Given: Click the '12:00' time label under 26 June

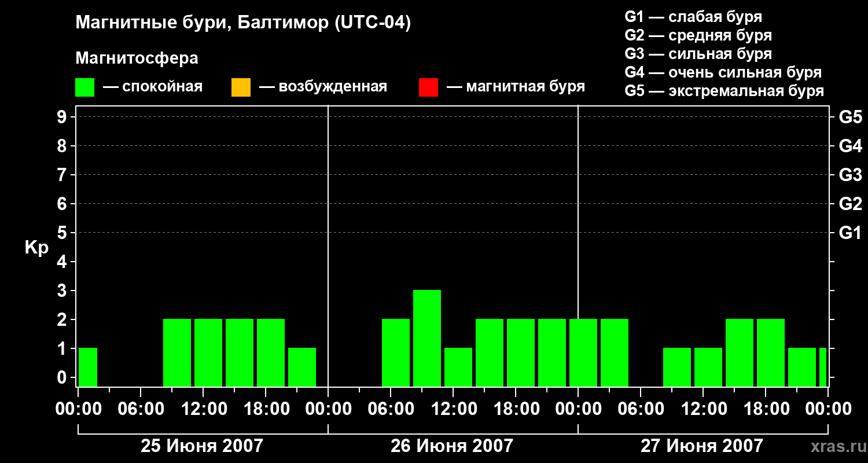Looking at the screenshot, I should pyautogui.click(x=453, y=409).
